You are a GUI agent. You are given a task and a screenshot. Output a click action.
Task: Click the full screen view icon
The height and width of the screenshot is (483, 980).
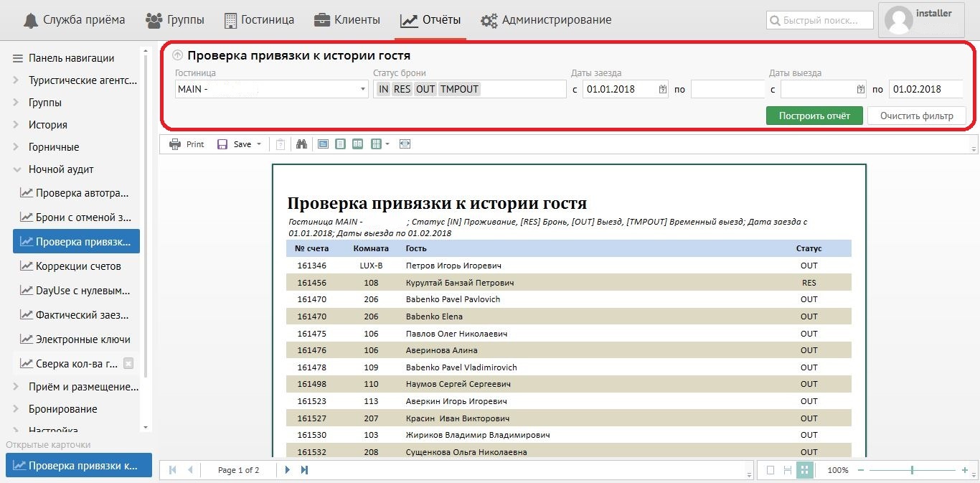tap(405, 144)
